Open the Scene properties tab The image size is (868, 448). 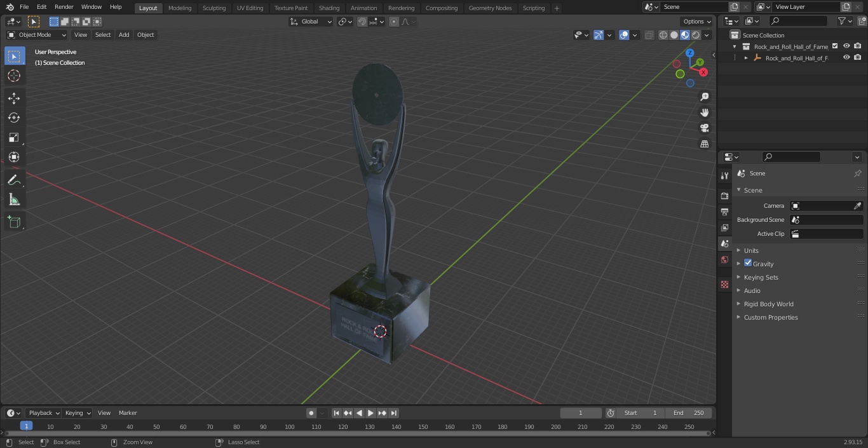tap(724, 243)
